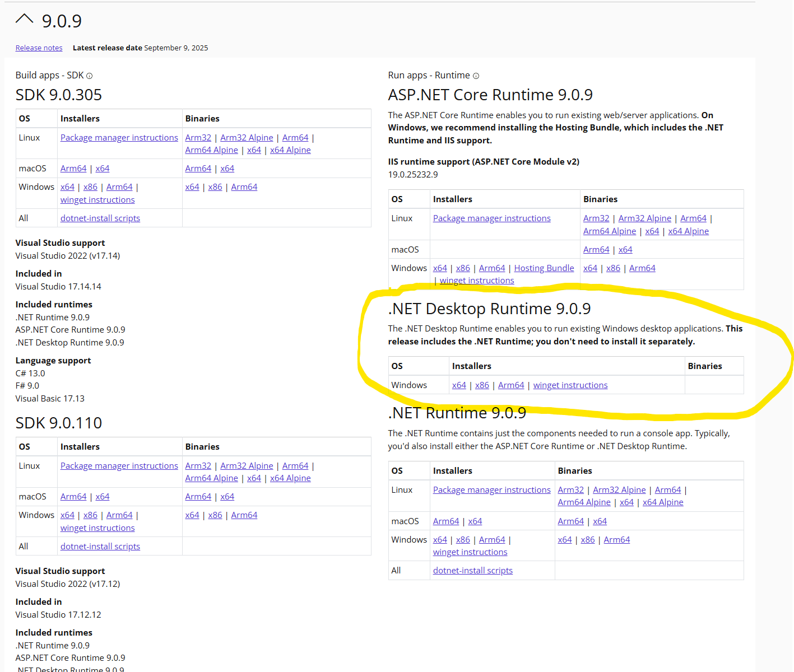Download .NET Runtime Windows Arm64 binary
Image resolution: width=794 pixels, height=672 pixels.
617,540
